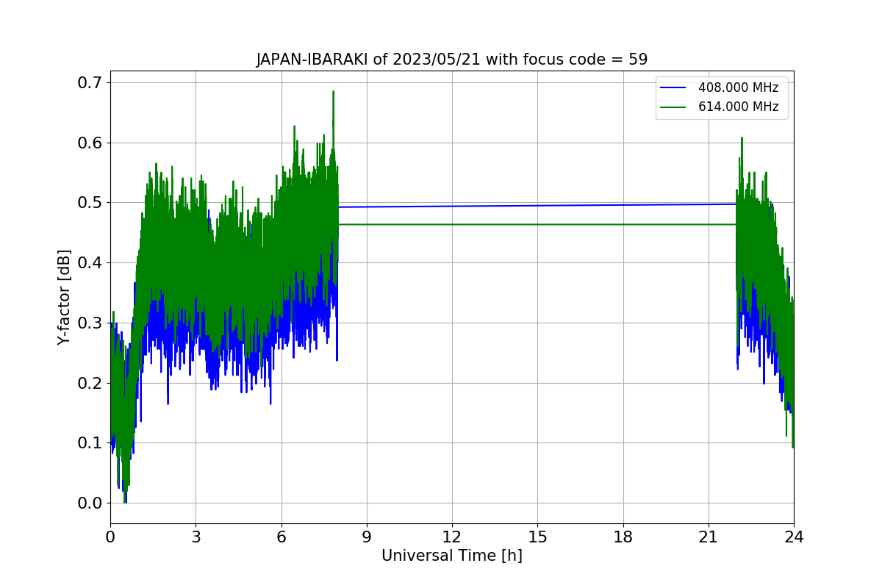The height and width of the screenshot is (588, 882).
Task: Click x-axis tick label '0'
Action: 110,537
